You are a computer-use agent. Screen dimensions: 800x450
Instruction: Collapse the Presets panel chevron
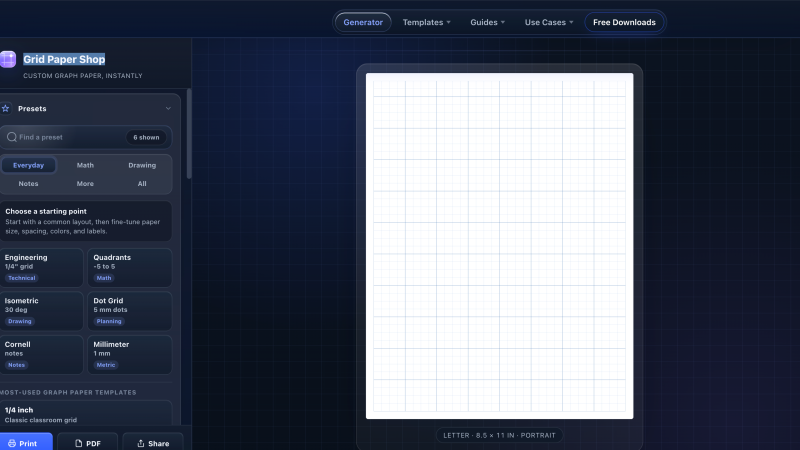point(168,109)
